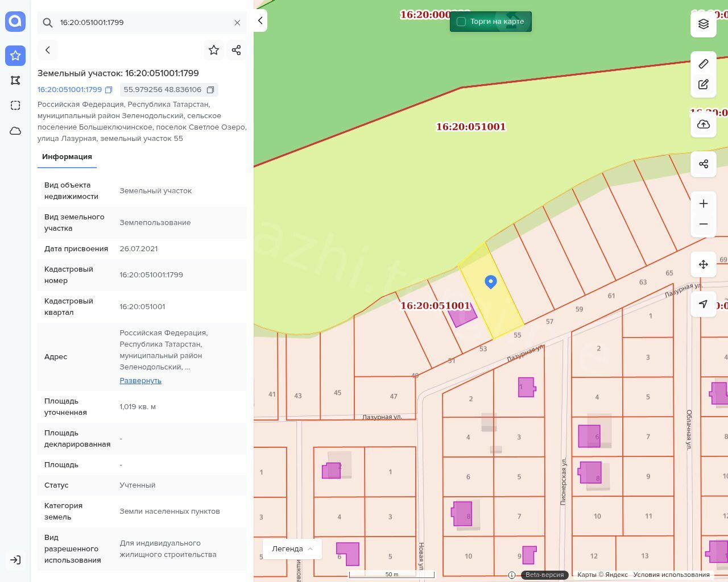
Task: Go back using the left arrow button
Action: (x=48, y=50)
